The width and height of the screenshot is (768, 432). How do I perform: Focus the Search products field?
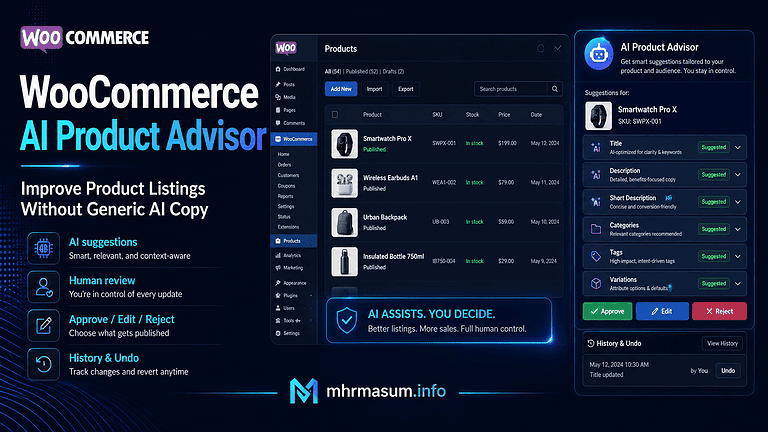(511, 89)
